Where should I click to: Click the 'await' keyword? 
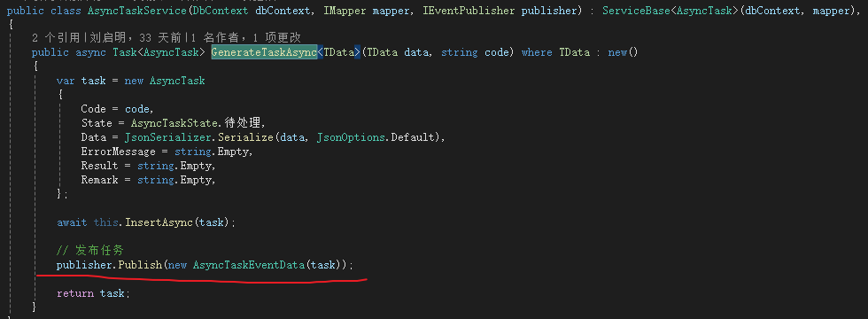click(x=72, y=222)
